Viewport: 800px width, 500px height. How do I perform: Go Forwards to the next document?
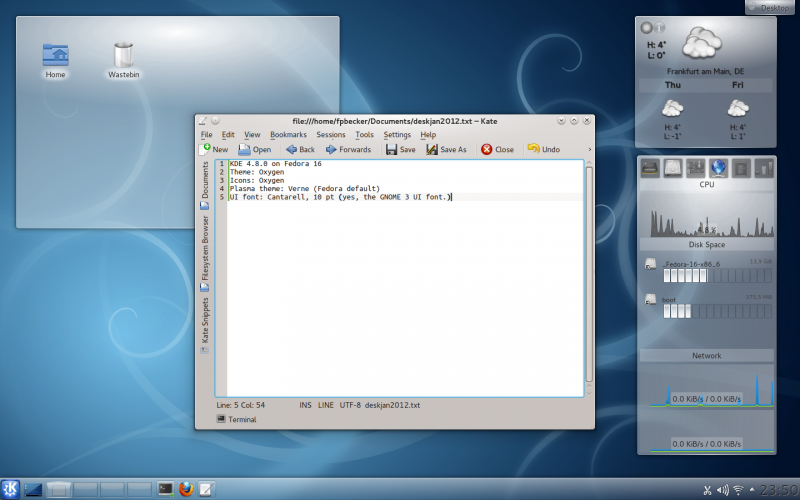point(348,149)
